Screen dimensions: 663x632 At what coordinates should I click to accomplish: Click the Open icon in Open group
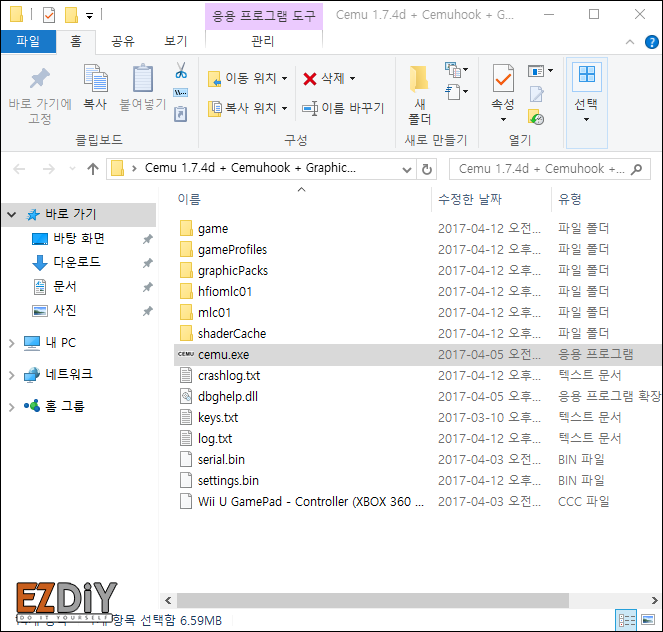(536, 71)
